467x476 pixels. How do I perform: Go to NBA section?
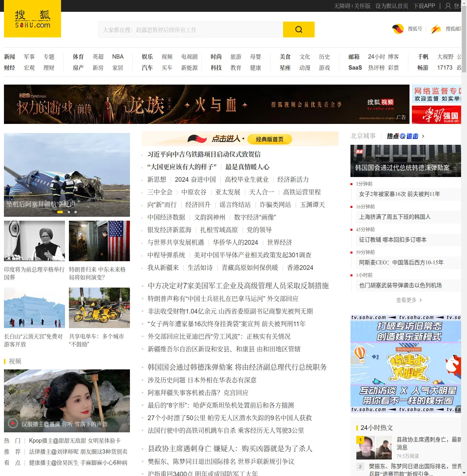[x=118, y=57]
